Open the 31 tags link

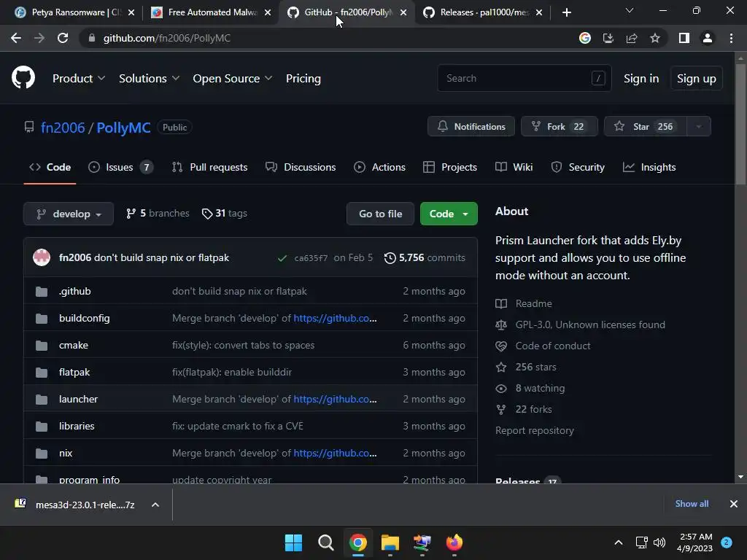[x=225, y=214]
